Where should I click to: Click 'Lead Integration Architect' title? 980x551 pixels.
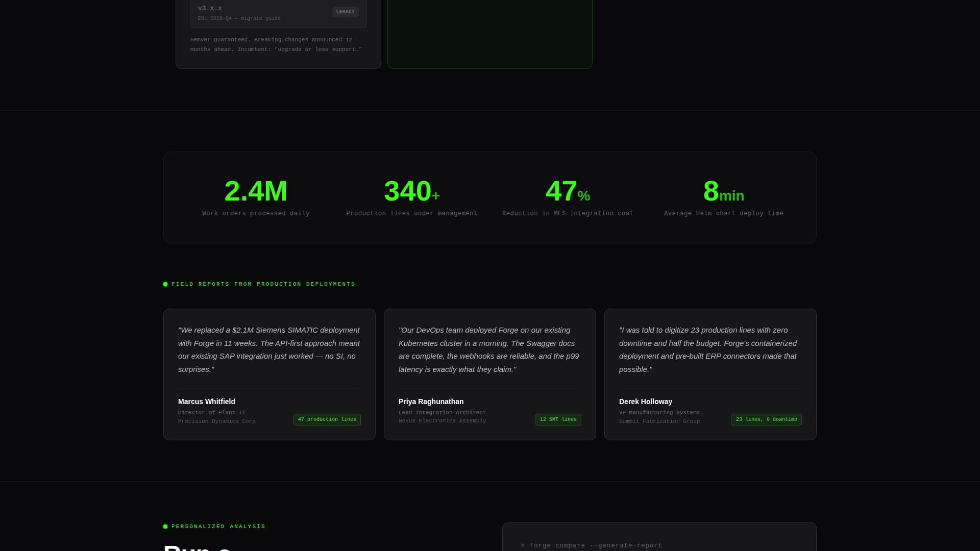(443, 412)
